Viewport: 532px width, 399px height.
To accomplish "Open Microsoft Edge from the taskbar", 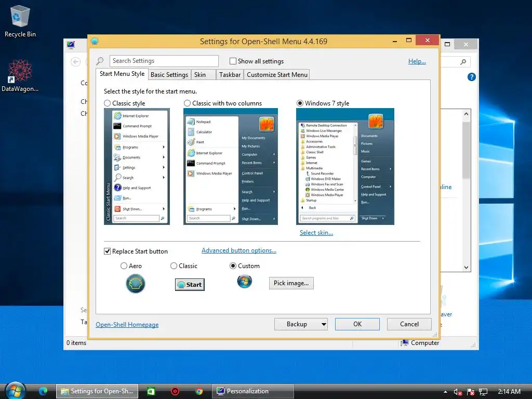I will pyautogui.click(x=43, y=391).
